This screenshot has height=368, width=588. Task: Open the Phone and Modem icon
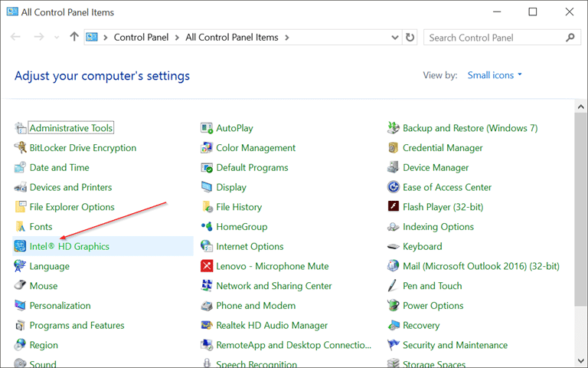click(x=207, y=305)
